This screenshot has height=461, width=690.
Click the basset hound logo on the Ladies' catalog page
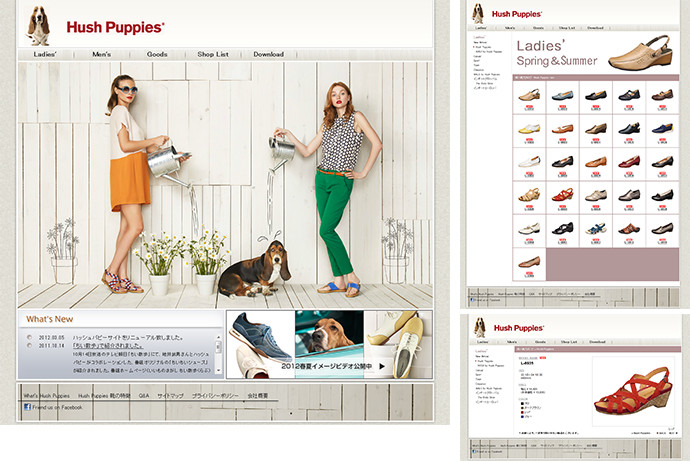tap(478, 14)
